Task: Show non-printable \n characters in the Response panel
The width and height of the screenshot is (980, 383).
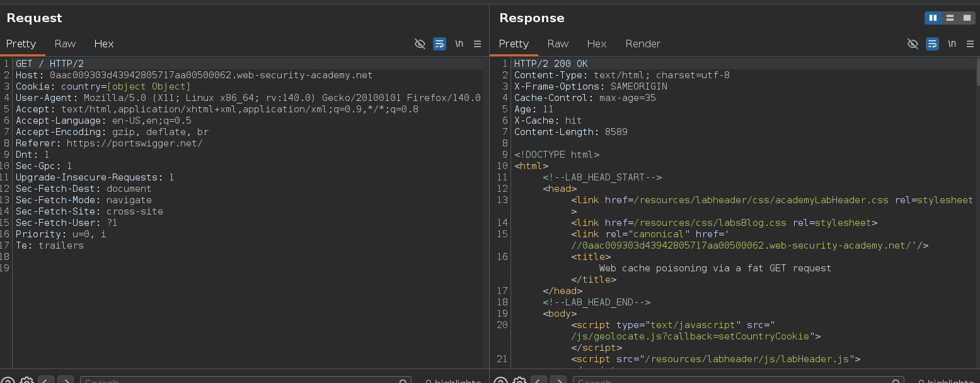Action: [952, 44]
